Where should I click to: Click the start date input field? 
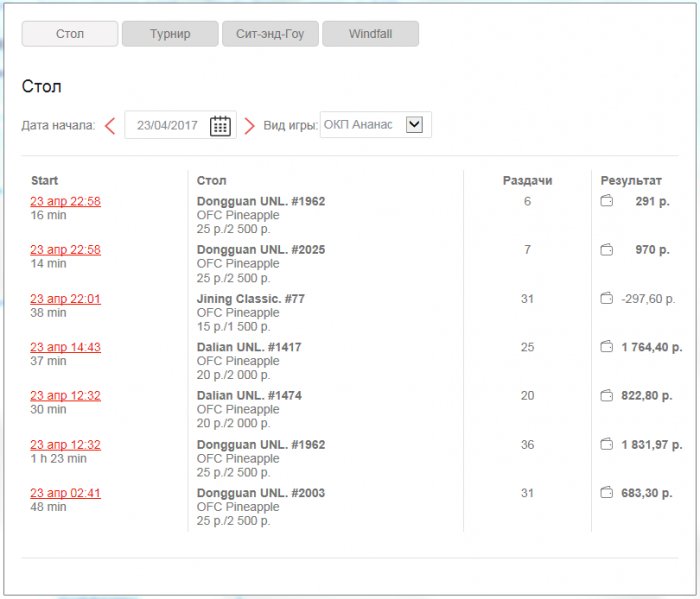[x=167, y=126]
